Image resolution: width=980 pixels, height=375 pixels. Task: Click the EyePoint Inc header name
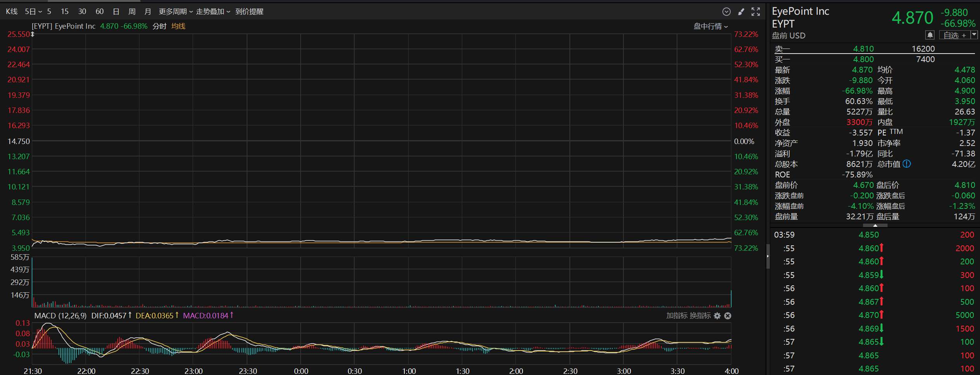(800, 11)
